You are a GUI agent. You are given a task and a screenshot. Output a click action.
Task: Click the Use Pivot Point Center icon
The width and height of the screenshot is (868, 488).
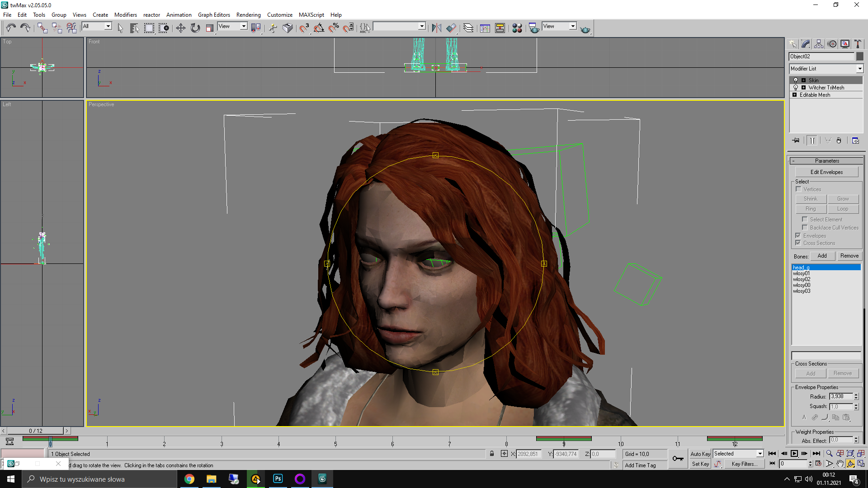point(256,28)
